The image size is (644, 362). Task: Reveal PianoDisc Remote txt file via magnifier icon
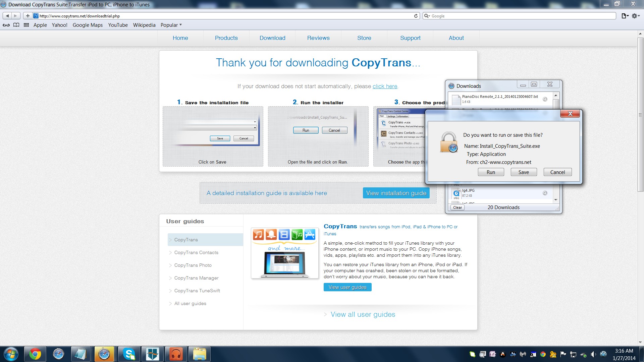pyautogui.click(x=545, y=99)
